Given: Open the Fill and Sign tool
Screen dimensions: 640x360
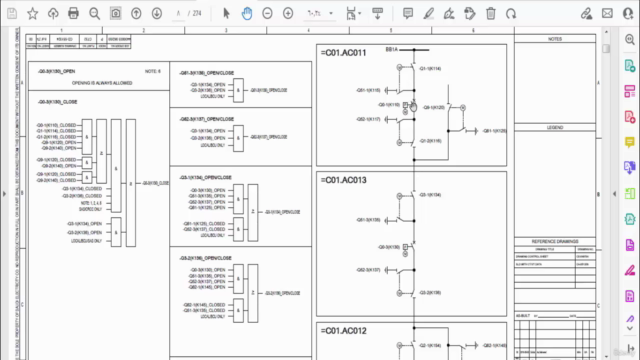Looking at the screenshot, I should pos(630,270).
